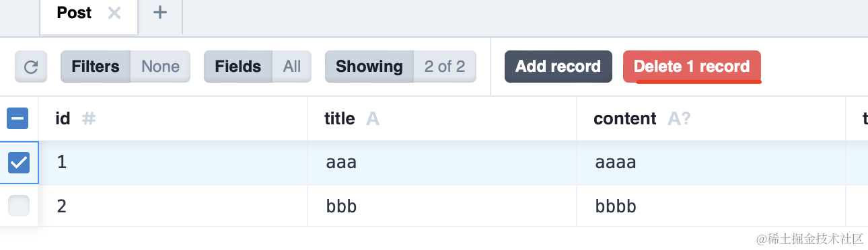Click the optional string icon beside content
The width and height of the screenshot is (868, 250).
(679, 119)
